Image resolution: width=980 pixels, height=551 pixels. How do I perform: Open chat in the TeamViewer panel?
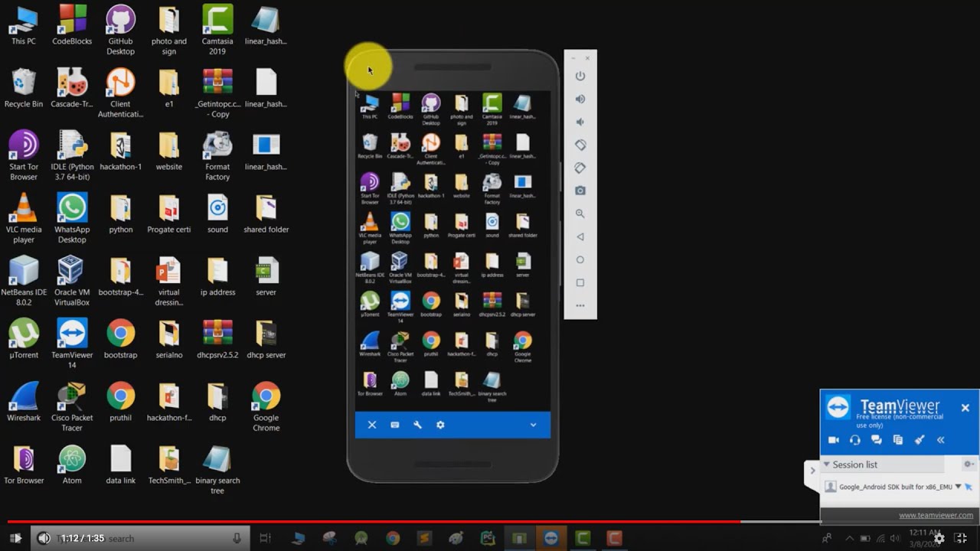(x=877, y=440)
